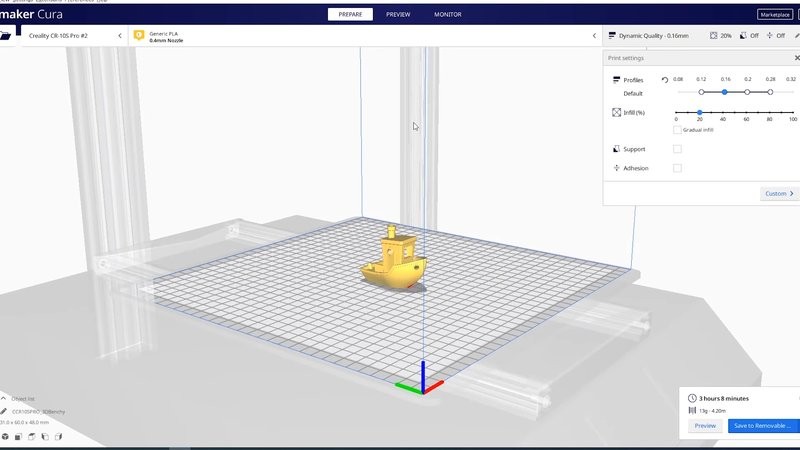
Task: Click the pencil icon beside the model name
Action: (x=4, y=411)
